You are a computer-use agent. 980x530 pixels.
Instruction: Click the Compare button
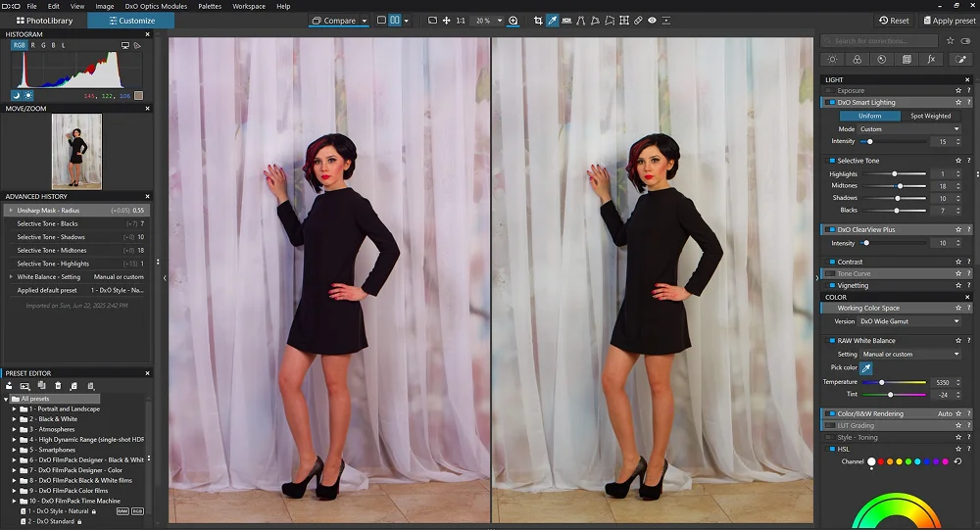(334, 21)
